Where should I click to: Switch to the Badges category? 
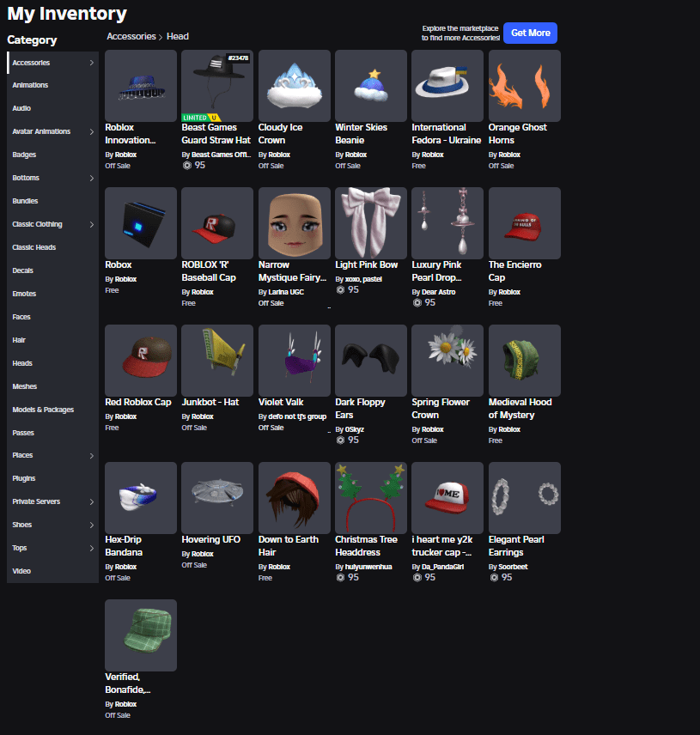[x=24, y=155]
